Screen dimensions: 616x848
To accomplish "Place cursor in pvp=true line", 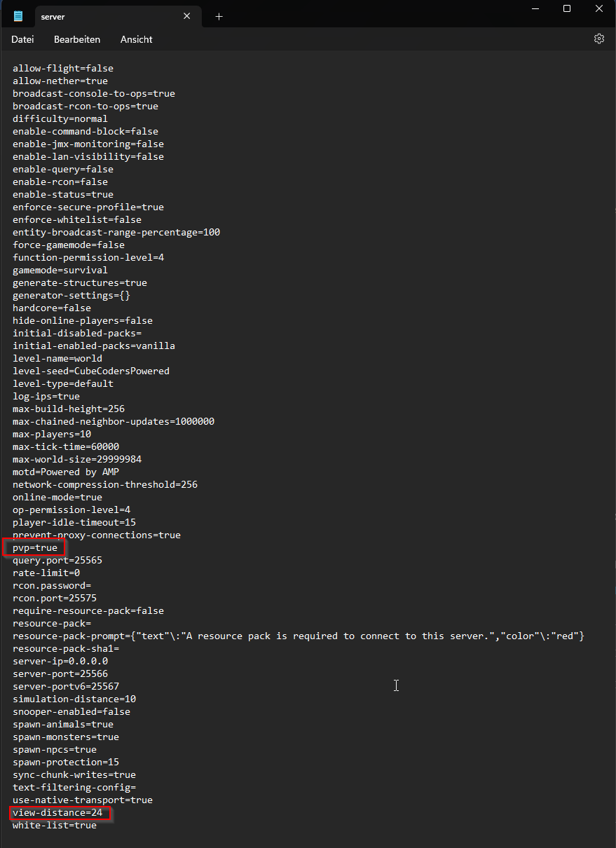I will (35, 547).
